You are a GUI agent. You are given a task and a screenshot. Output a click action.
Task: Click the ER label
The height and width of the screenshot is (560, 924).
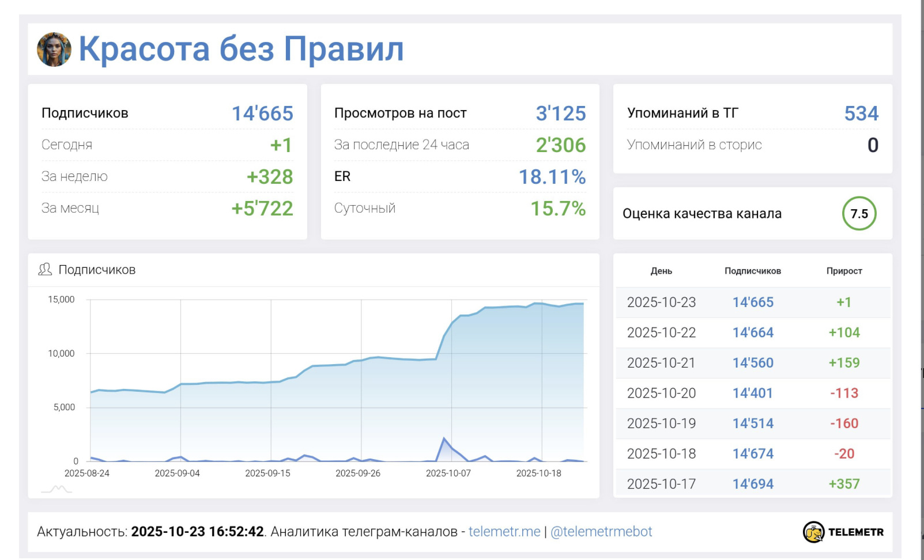coord(342,176)
